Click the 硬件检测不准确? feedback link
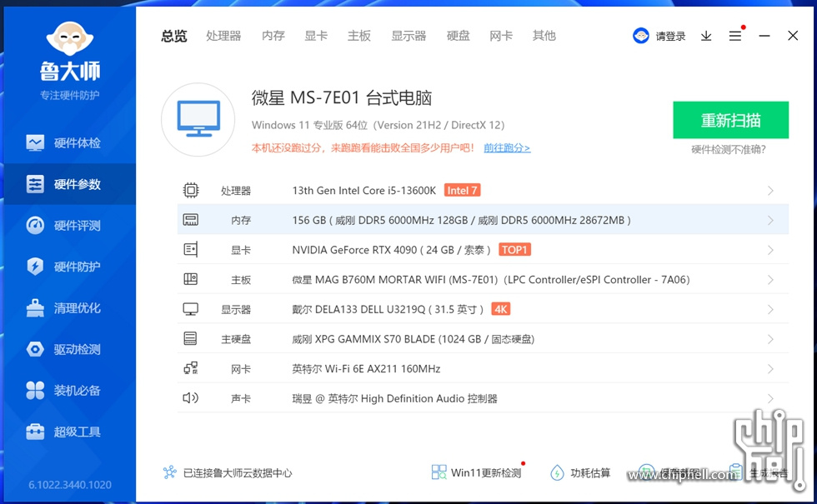 729,150
